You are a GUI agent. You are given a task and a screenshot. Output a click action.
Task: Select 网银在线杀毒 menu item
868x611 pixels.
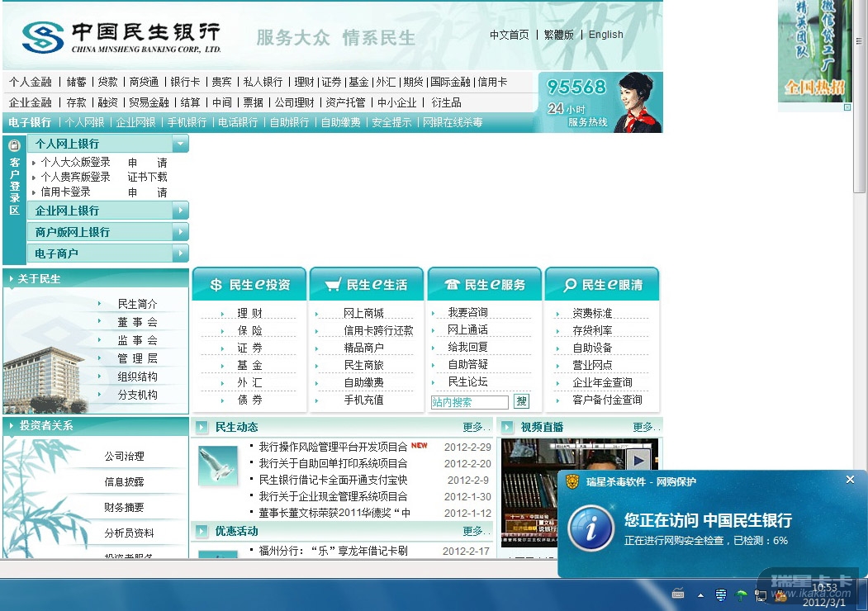[x=453, y=122]
